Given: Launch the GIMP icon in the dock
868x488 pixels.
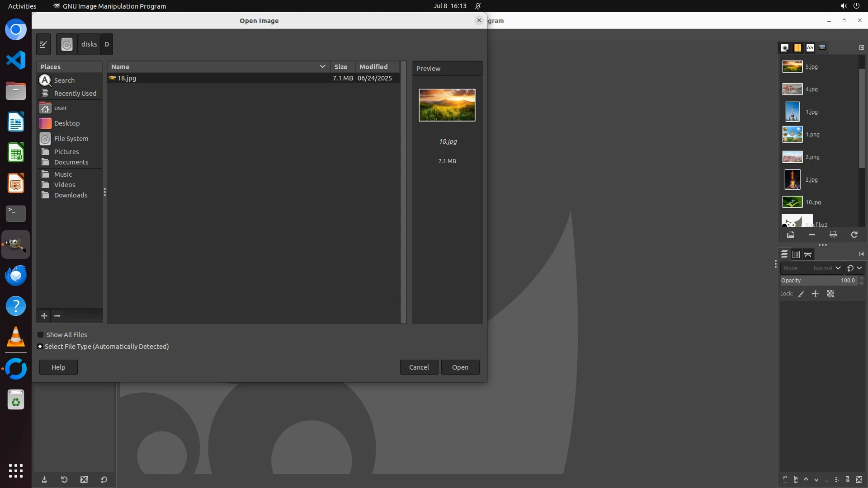Looking at the screenshot, I should [x=16, y=244].
